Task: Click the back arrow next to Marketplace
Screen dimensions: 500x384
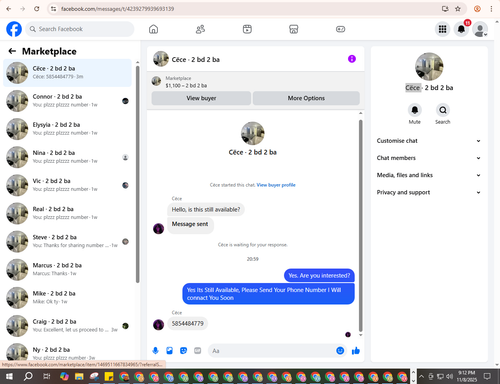Action: (x=12, y=51)
